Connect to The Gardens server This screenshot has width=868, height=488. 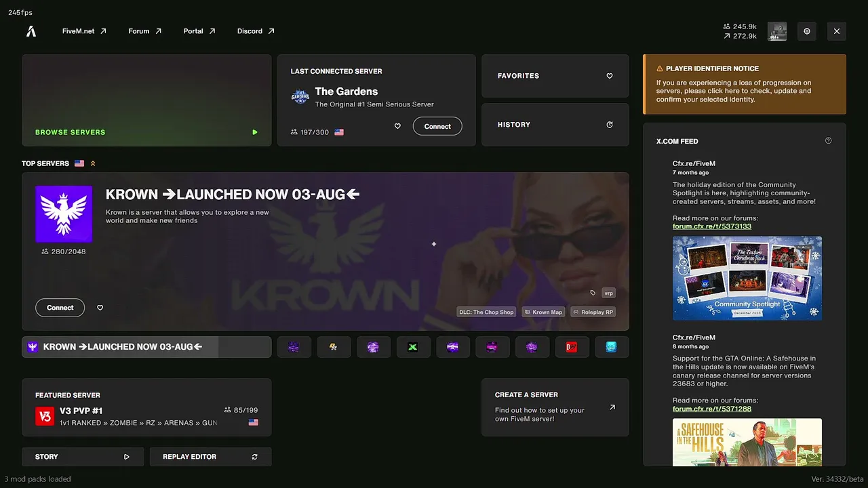tap(437, 126)
